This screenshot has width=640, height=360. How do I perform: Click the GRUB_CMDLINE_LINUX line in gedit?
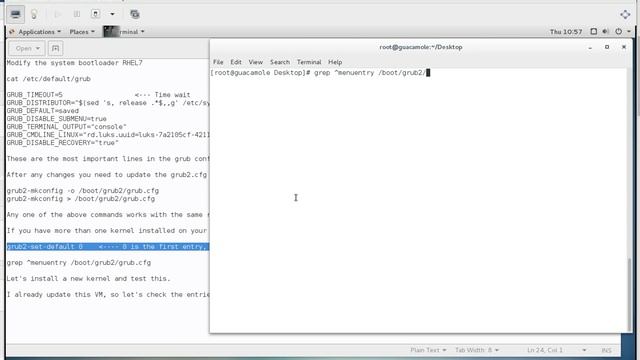pyautogui.click(x=108, y=135)
